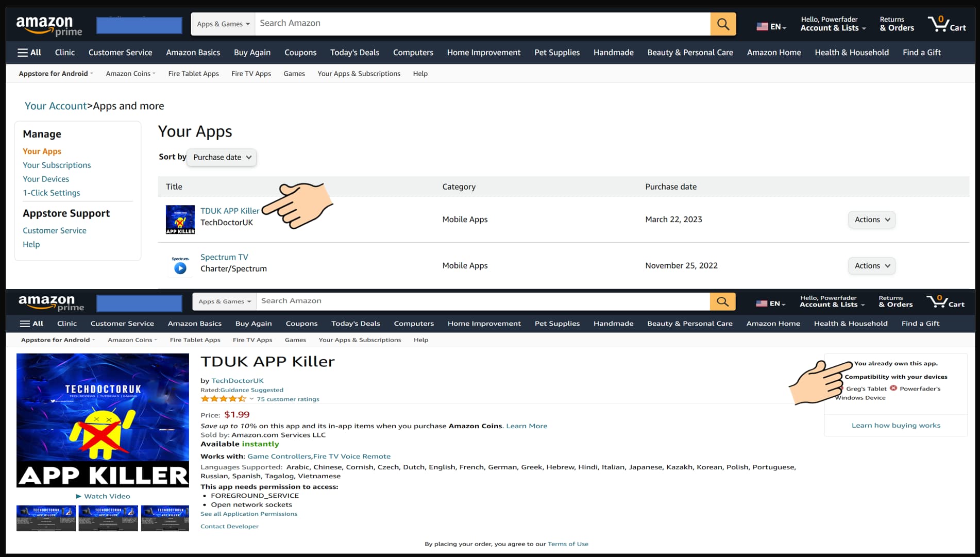Expand Amazon Coins submenu in top subnav
The width and height of the screenshot is (980, 557).
(130, 74)
